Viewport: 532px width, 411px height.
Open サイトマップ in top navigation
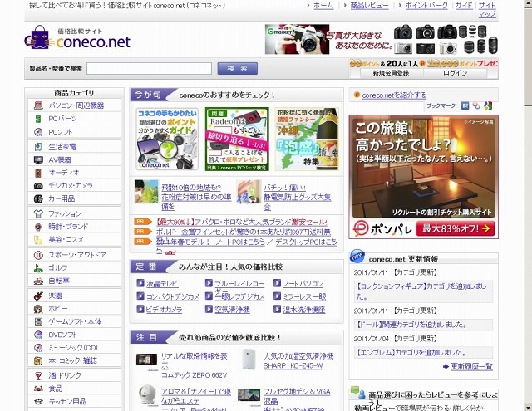487,9
